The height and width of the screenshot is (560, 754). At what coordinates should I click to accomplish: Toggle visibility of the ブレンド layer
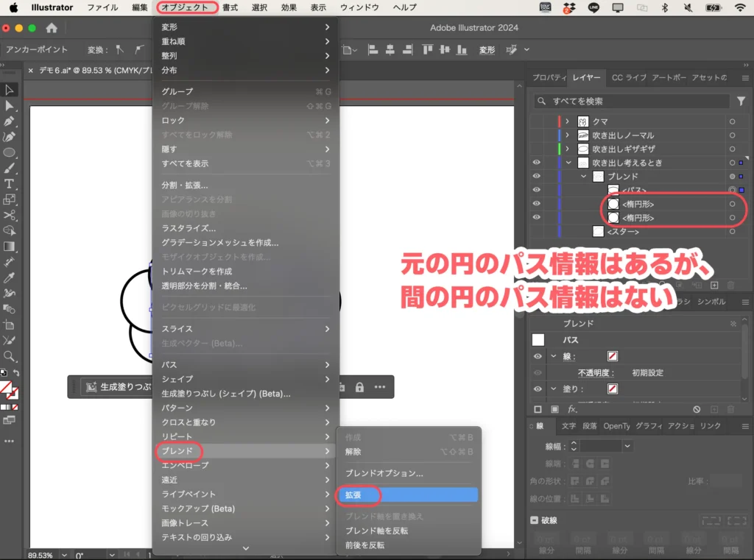point(538,177)
